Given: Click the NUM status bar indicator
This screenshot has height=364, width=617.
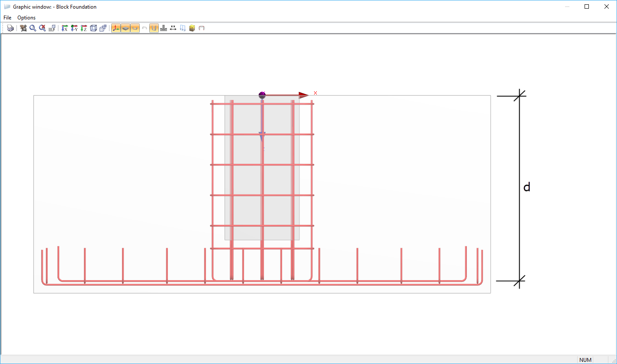Looking at the screenshot, I should (x=585, y=360).
